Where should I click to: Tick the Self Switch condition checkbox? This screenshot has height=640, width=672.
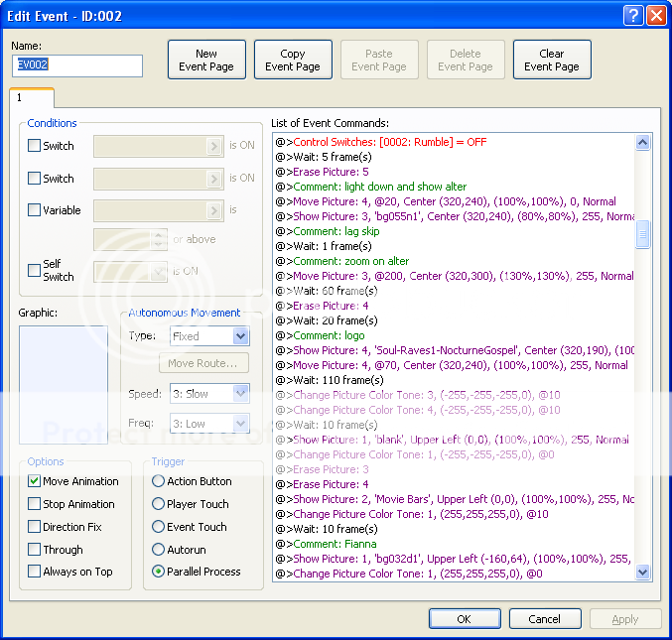35,270
